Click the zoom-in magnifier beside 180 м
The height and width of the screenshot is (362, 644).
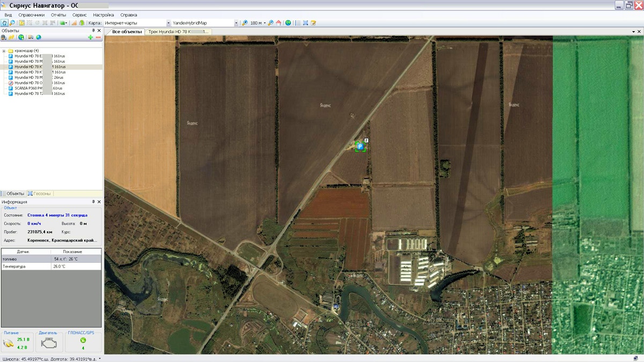245,23
